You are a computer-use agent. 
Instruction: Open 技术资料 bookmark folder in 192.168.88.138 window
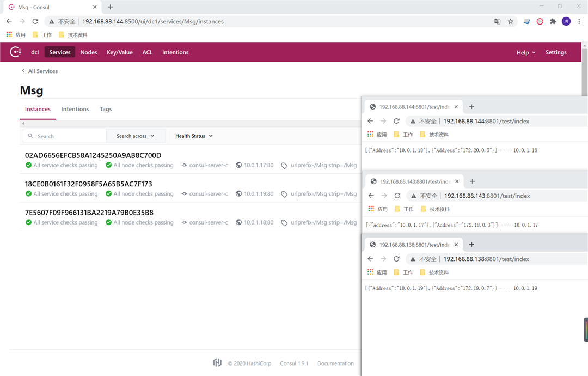[x=434, y=272]
